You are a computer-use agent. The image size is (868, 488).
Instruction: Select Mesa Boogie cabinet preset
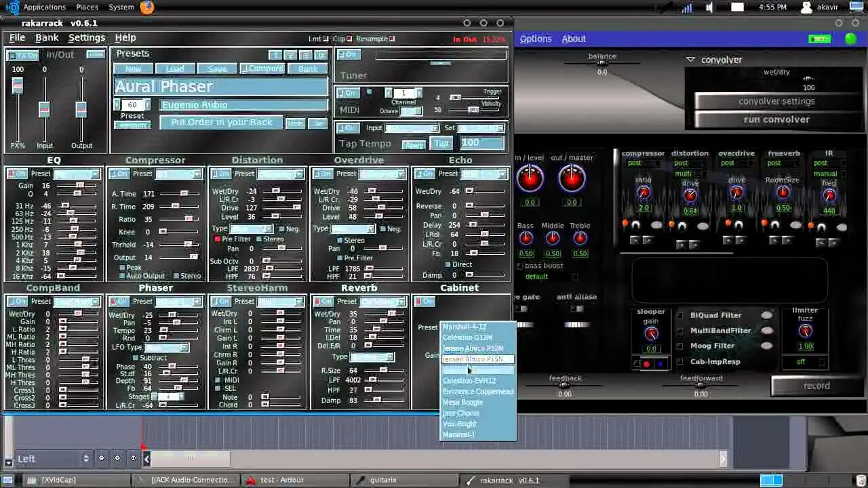coord(477,403)
